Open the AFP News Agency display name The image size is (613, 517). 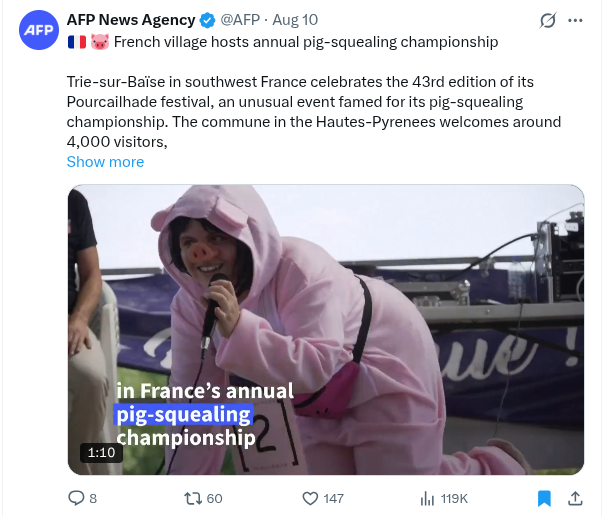(131, 20)
